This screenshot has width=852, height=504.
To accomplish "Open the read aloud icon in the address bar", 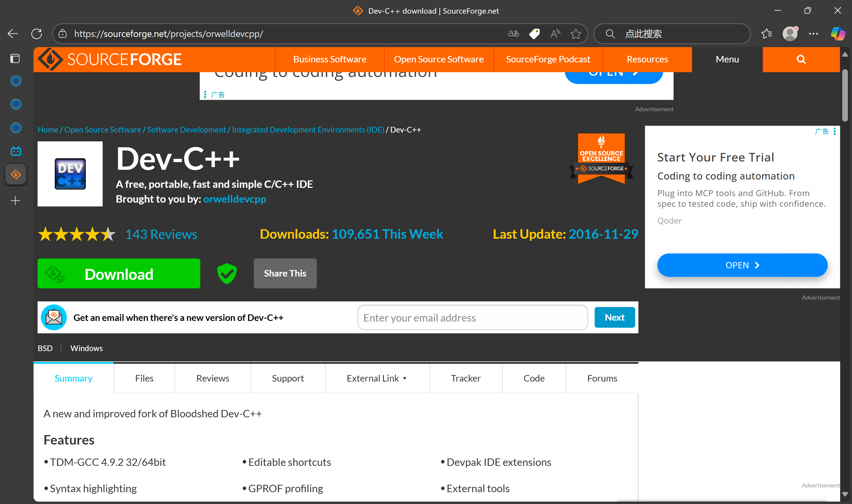I will (555, 34).
